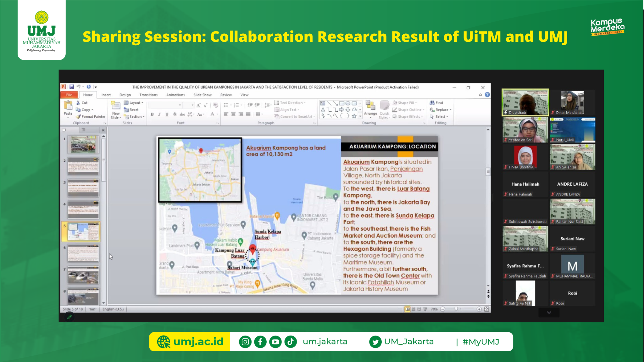The image size is (644, 362).
Task: Select the Right Arrow shape in gallery
Action: pos(342,109)
